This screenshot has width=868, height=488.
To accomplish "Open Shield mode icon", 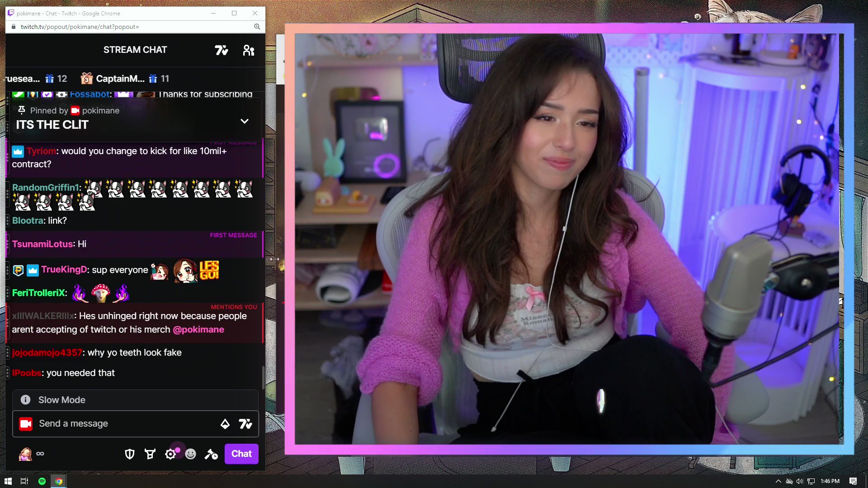I will (x=130, y=454).
